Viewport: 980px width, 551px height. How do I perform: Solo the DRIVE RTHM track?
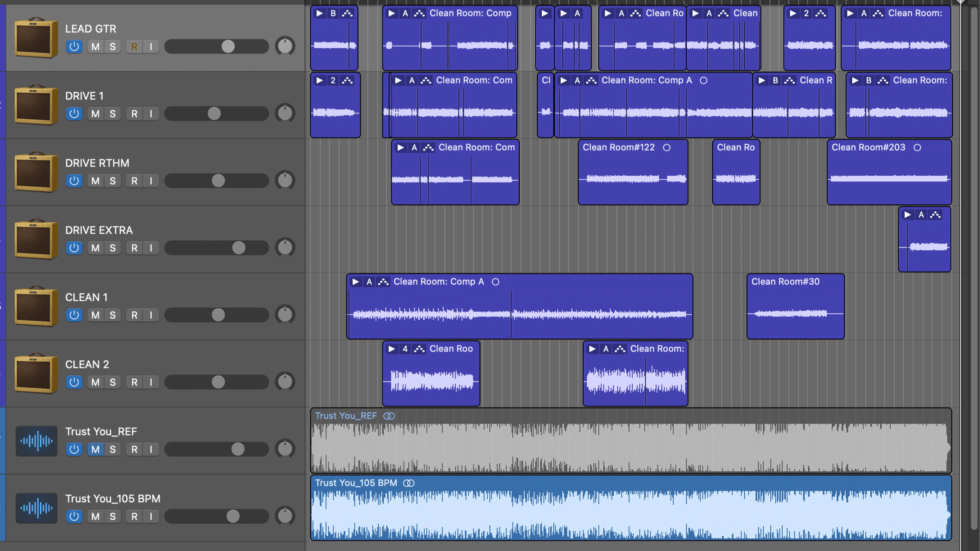tap(113, 181)
